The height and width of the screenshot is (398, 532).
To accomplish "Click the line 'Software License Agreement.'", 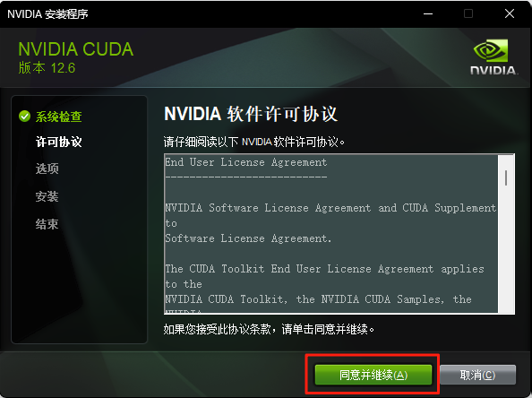I will [x=248, y=238].
